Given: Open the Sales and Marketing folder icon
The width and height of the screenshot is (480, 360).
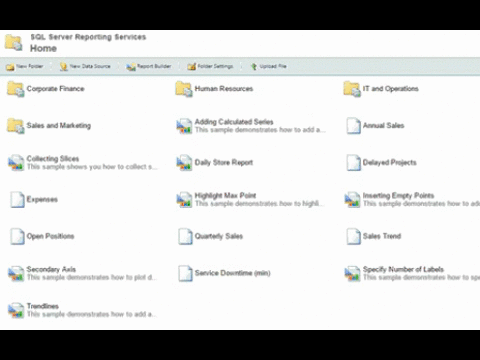Looking at the screenshot, I should point(15,126).
